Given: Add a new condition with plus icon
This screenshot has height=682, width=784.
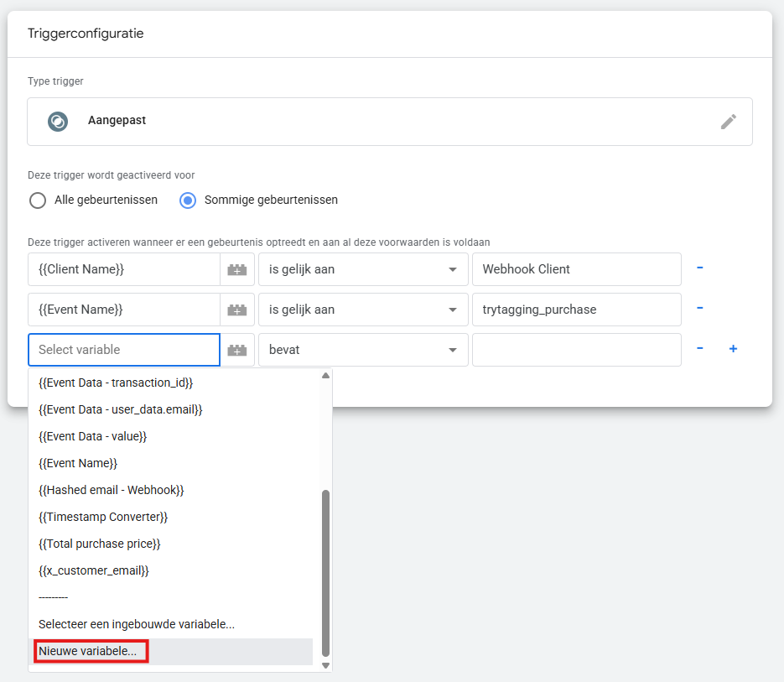Looking at the screenshot, I should pos(733,349).
